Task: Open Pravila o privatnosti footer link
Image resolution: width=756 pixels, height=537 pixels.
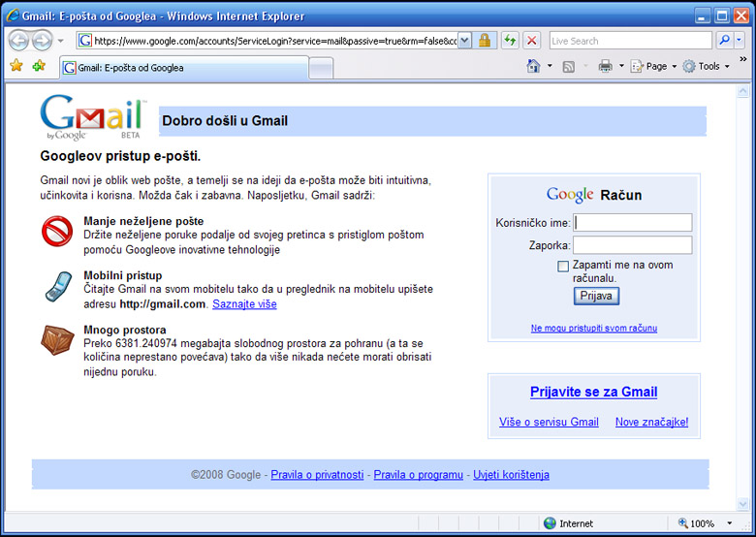Action: (317, 475)
